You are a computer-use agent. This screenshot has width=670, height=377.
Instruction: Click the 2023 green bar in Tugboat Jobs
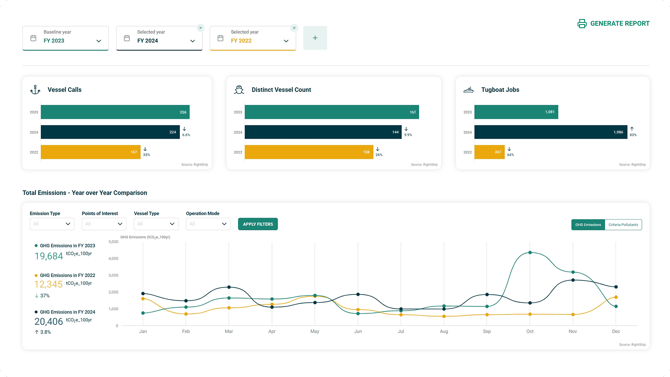[516, 112]
